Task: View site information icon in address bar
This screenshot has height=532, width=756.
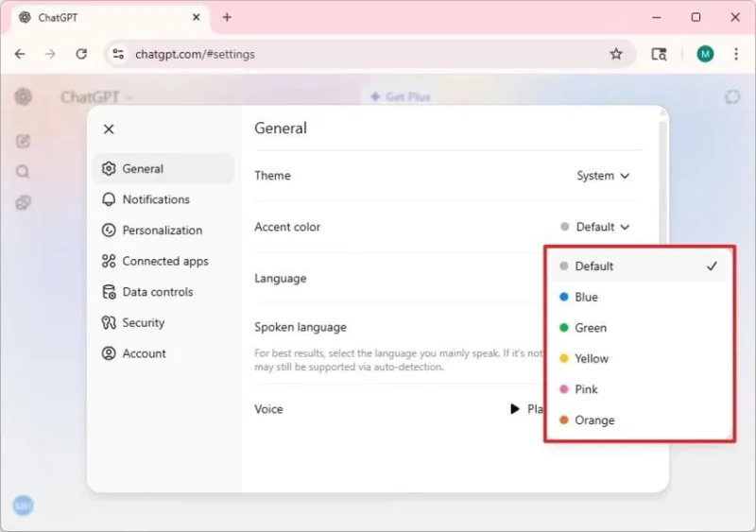Action: tap(118, 54)
